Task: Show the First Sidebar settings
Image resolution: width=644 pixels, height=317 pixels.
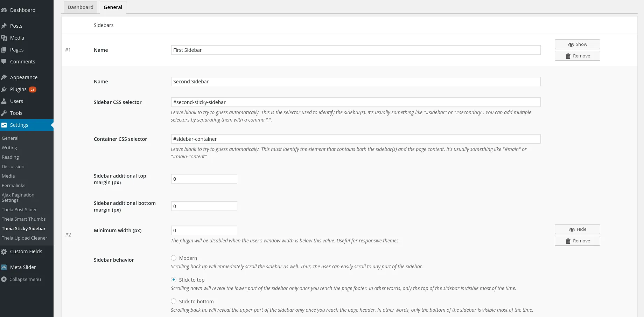Action: coord(577,44)
